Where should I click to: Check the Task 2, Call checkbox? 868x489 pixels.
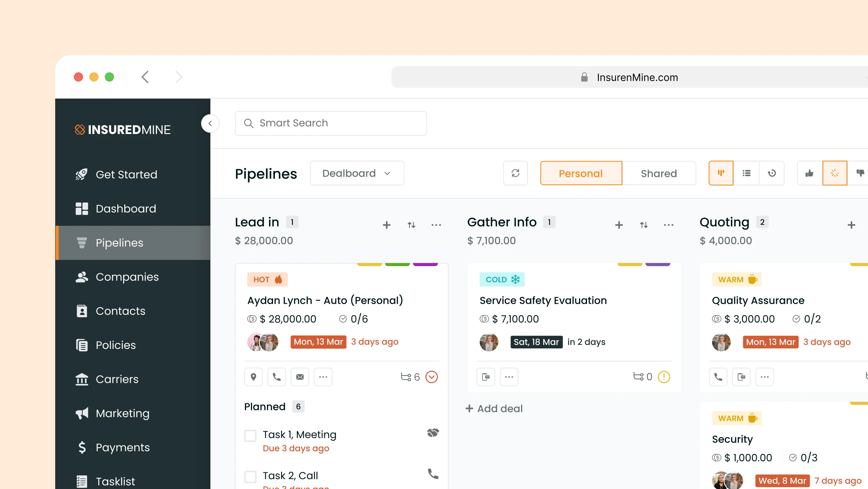coord(250,477)
